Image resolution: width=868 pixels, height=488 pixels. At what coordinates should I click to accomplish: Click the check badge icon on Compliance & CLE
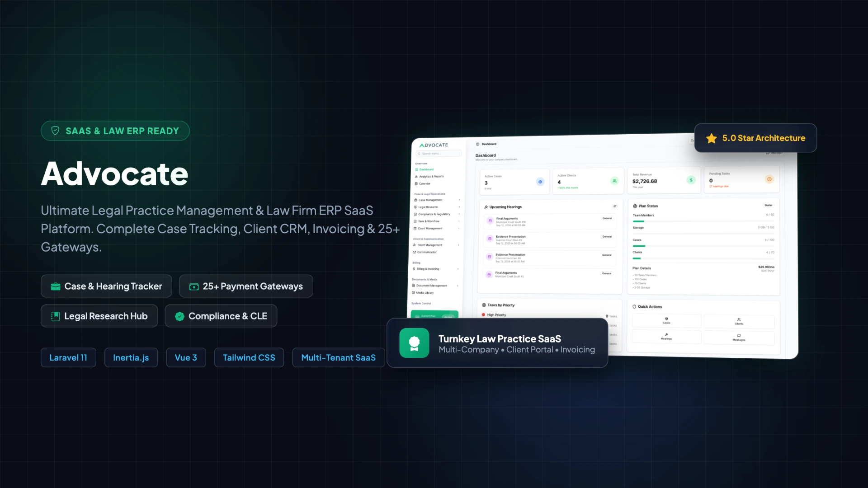coord(179,316)
